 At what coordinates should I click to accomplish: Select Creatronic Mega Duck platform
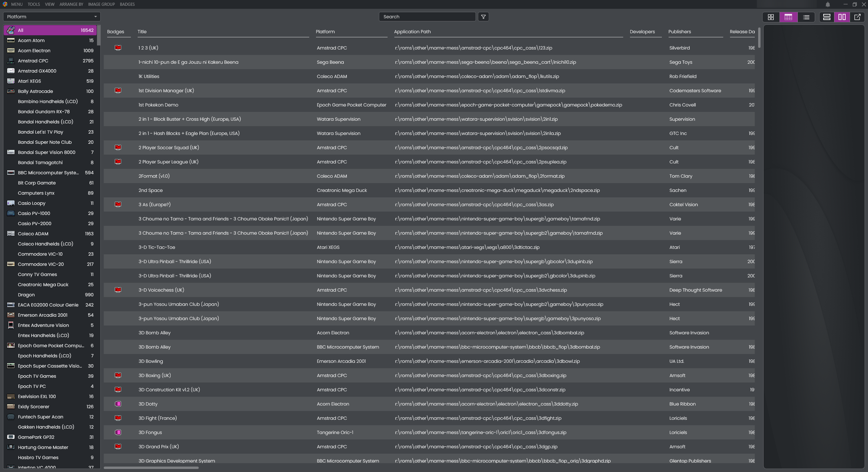50,284
